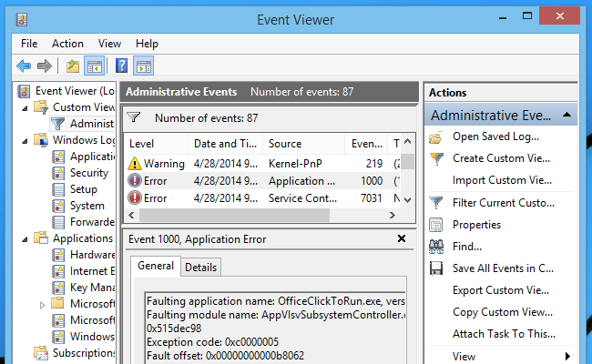Click the Security log icon in tree
Screen dimensions: 592x364
point(58,173)
